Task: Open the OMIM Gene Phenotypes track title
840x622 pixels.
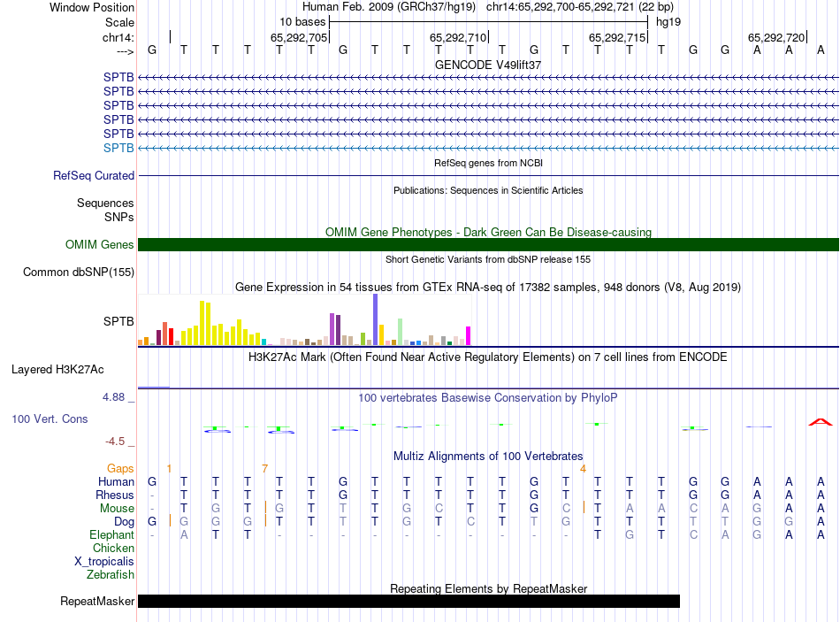Action: point(488,232)
